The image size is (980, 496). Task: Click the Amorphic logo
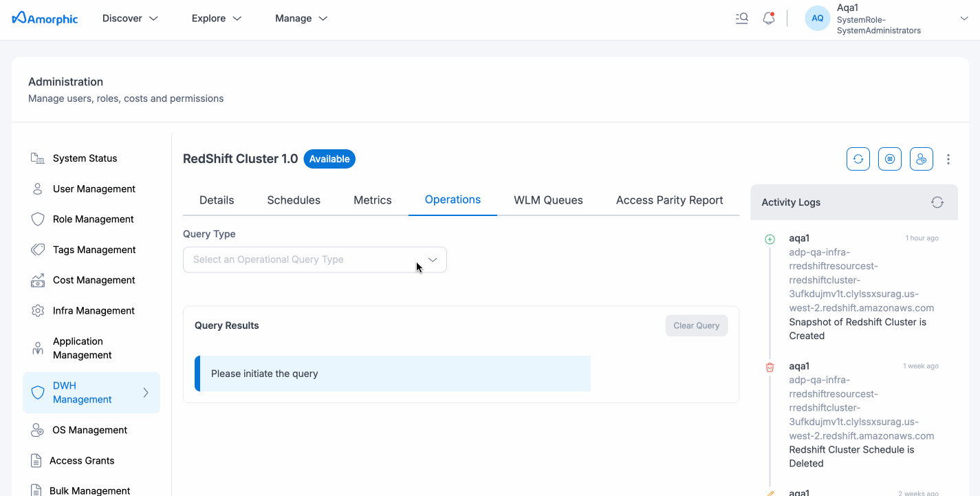coord(45,19)
